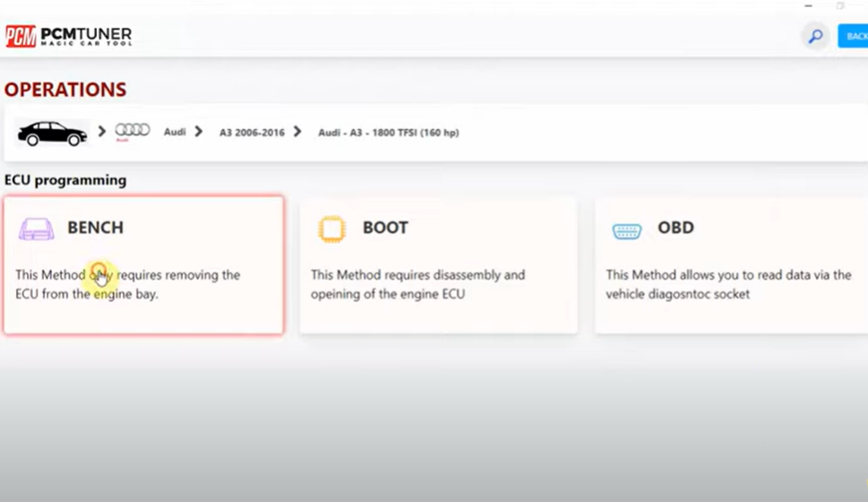
Task: Click the blue OBD connector icon
Action: point(627,230)
